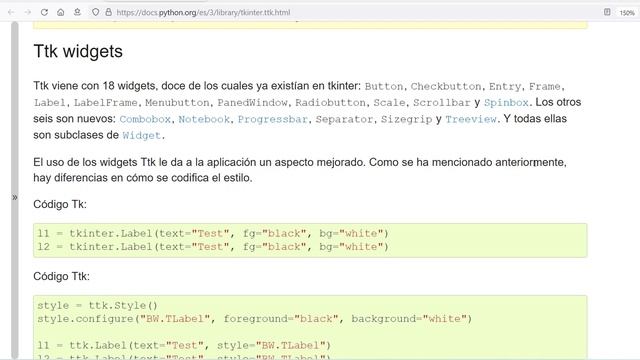
Task: Open the Spinbox documentation link
Action: click(x=506, y=102)
